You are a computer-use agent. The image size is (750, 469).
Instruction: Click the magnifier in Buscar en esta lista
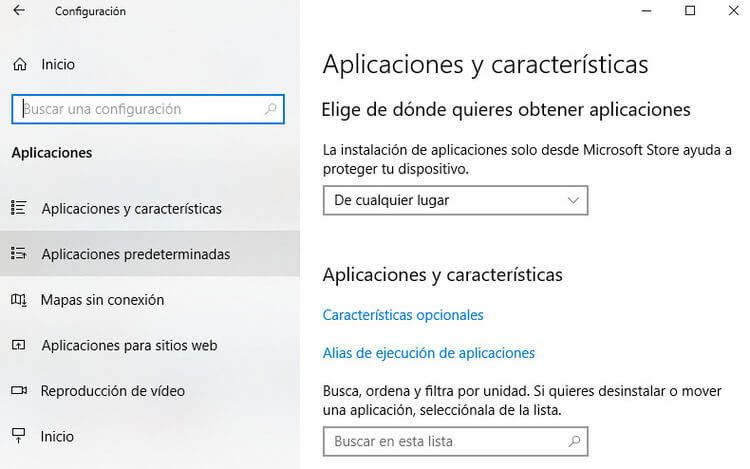click(574, 441)
